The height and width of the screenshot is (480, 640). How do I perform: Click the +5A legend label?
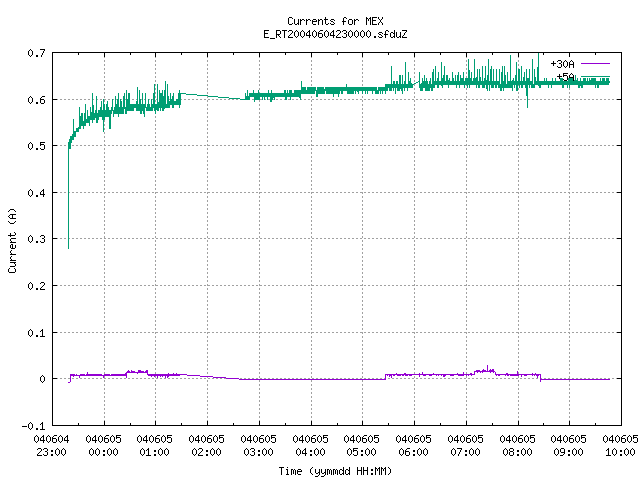click(565, 77)
